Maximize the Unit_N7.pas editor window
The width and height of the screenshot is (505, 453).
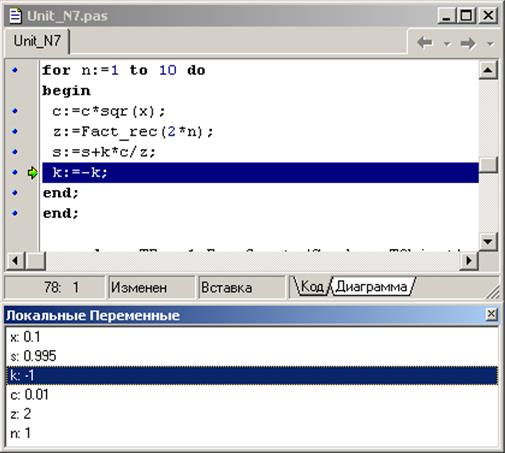click(467, 15)
